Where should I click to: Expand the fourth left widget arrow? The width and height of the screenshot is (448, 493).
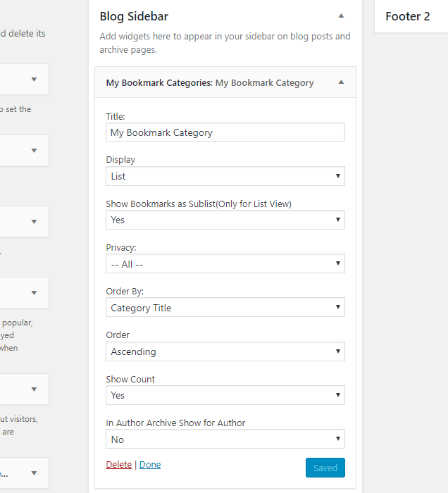pyautogui.click(x=34, y=293)
